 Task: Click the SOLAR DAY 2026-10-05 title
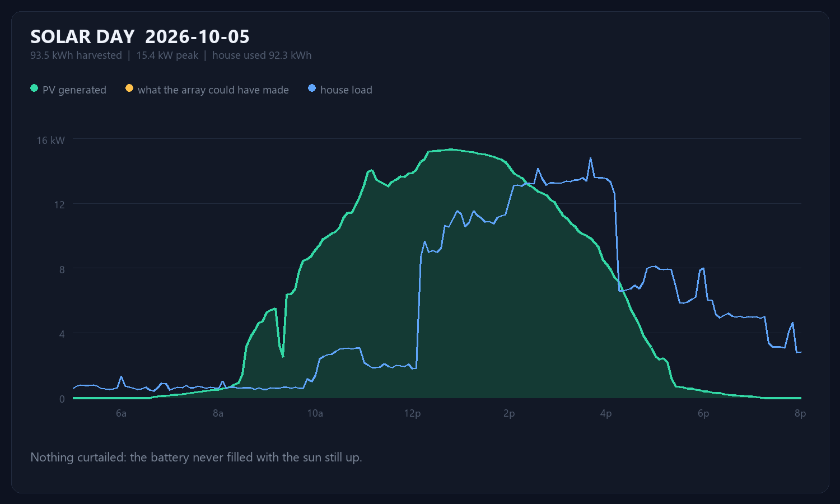[140, 37]
